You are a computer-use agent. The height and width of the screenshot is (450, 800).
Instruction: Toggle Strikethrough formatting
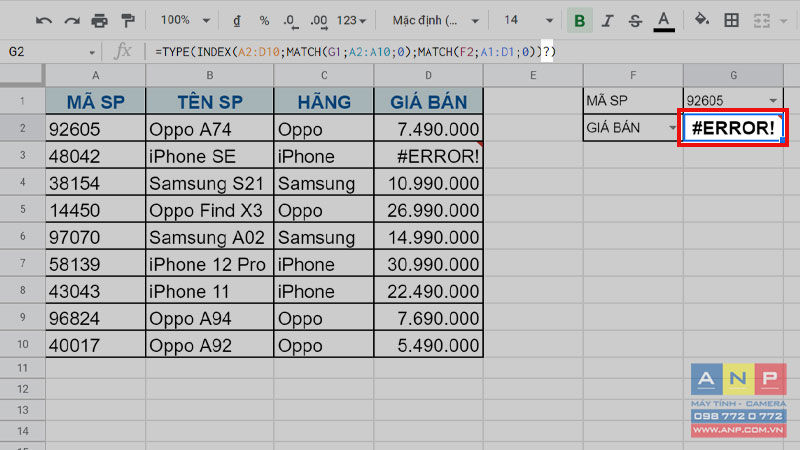pos(635,21)
